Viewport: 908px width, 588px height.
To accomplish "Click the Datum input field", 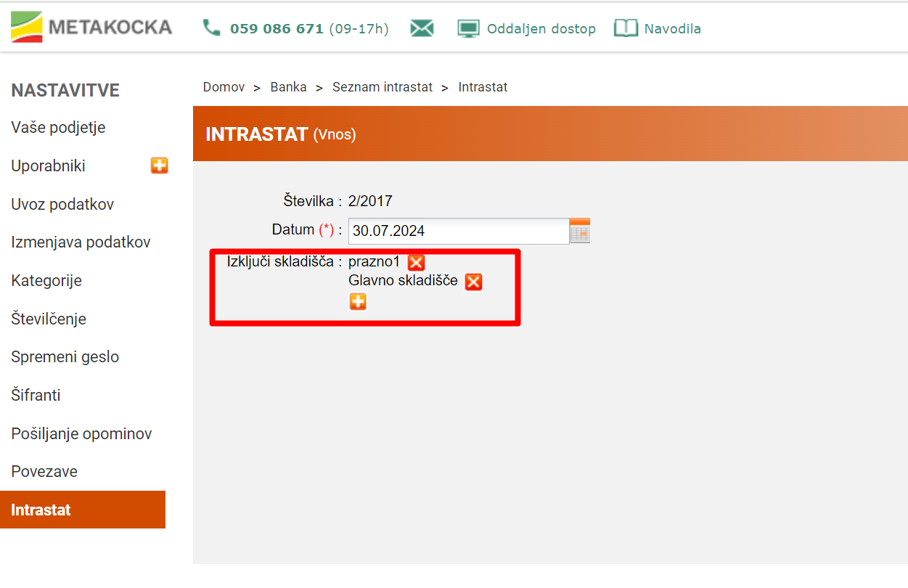I will coord(458,231).
